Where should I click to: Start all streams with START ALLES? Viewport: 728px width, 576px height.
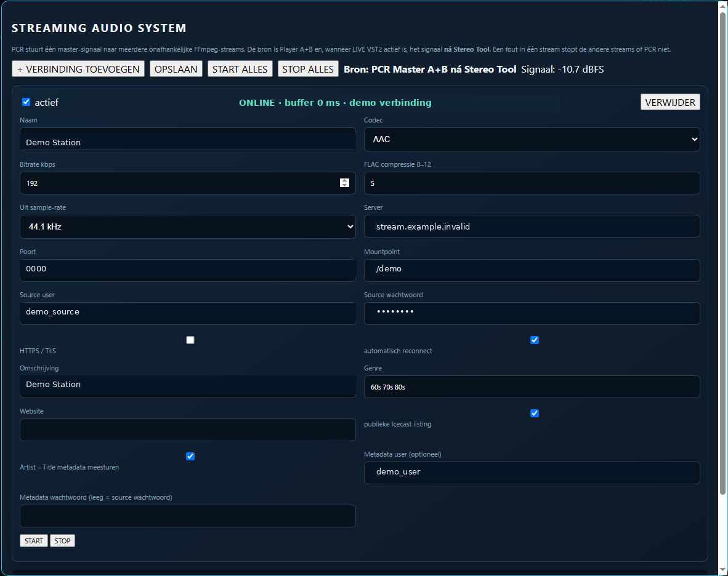[240, 69]
